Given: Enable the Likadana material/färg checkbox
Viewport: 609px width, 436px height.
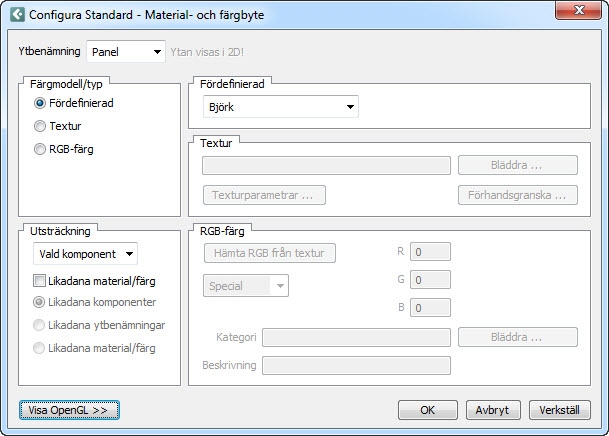Looking at the screenshot, I should (x=40, y=281).
